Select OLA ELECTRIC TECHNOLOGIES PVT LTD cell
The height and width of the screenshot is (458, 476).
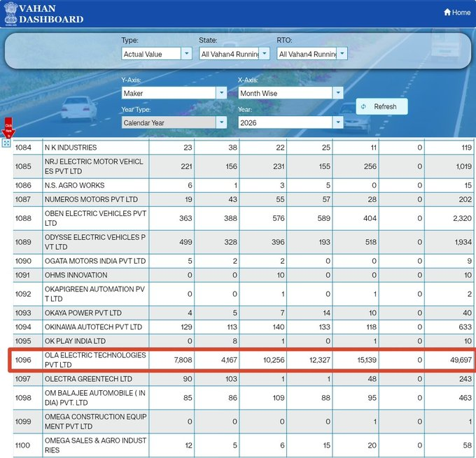pos(96,359)
